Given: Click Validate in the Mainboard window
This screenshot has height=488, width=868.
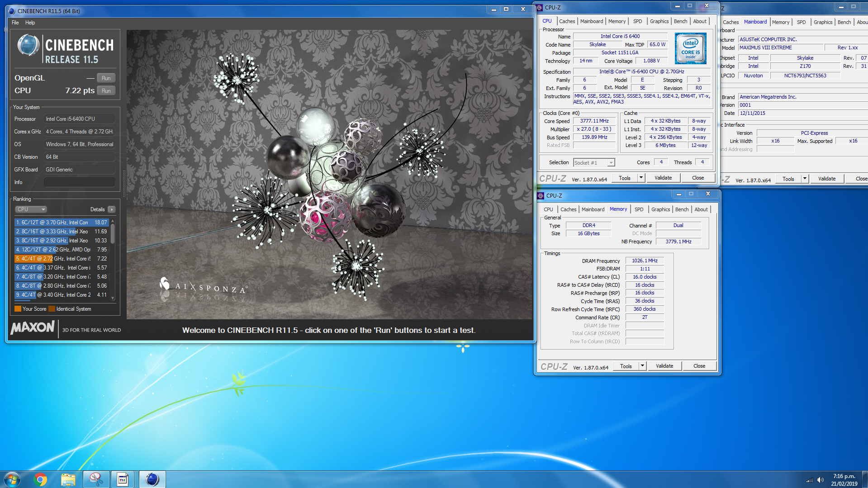Looking at the screenshot, I should coord(827,179).
